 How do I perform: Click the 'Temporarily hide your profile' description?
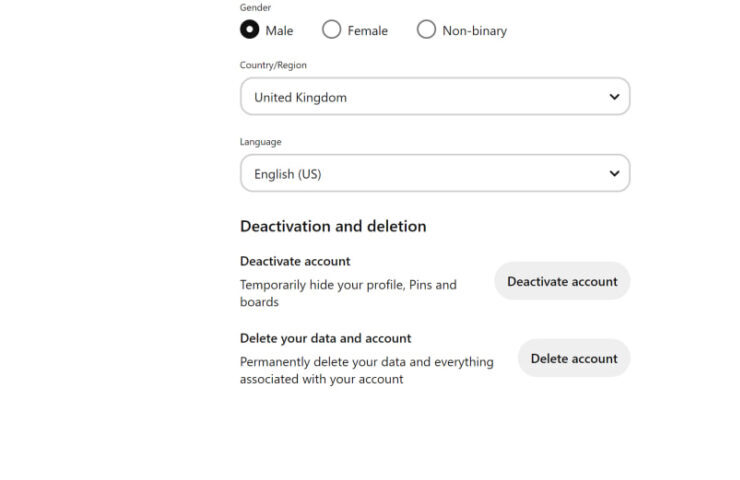[x=348, y=293]
